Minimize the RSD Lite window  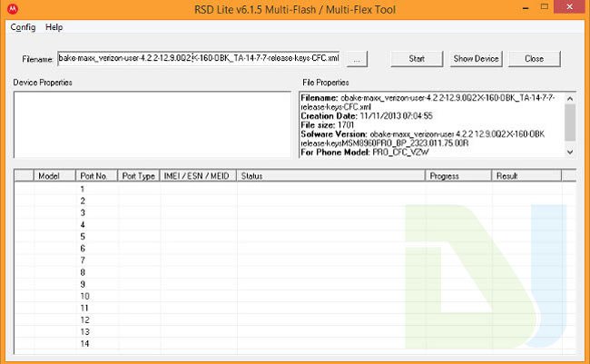[526, 8]
